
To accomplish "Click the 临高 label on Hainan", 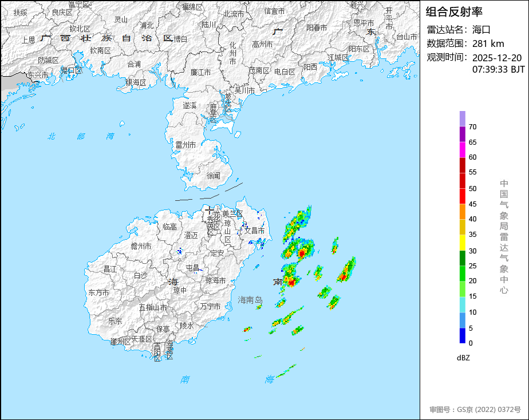I will pos(169,227).
